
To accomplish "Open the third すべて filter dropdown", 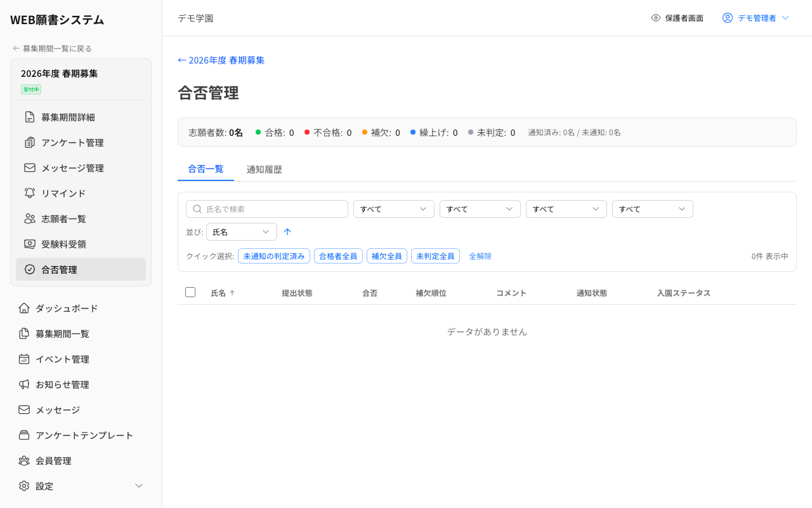I will tap(566, 209).
